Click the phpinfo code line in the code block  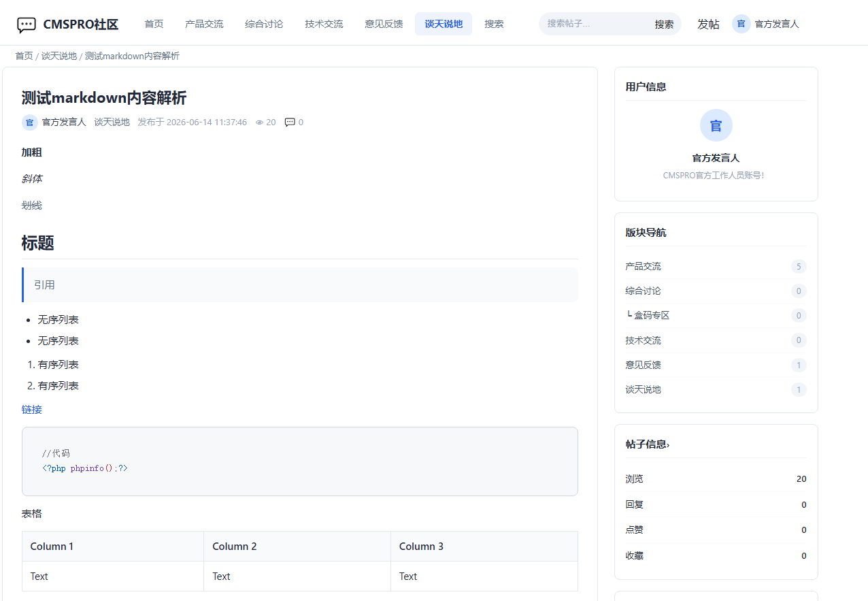85,468
